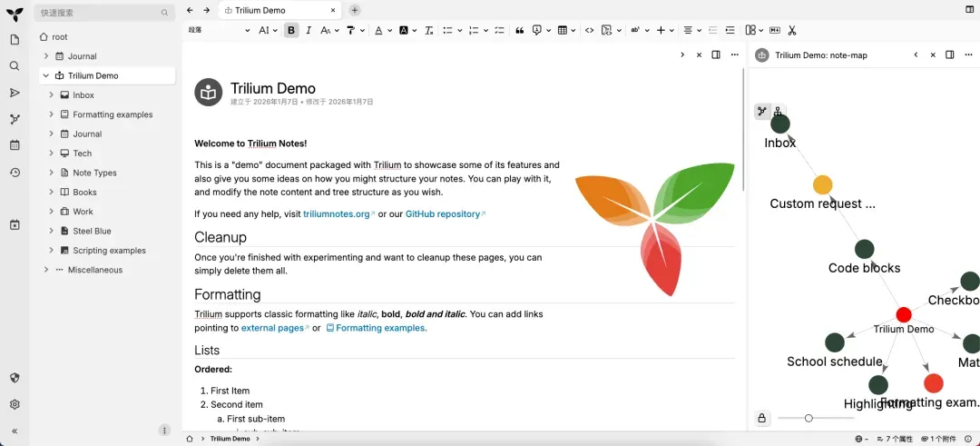Screen dimensions: 980x446
Task: Open the settings gear in left sidebar
Action: click(15, 404)
